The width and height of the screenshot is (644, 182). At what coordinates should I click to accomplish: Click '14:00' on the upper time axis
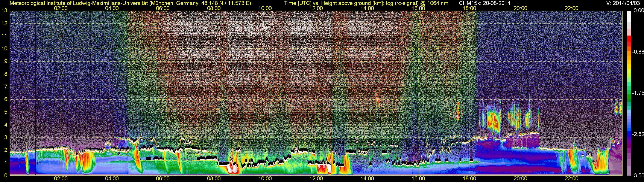[x=367, y=8]
